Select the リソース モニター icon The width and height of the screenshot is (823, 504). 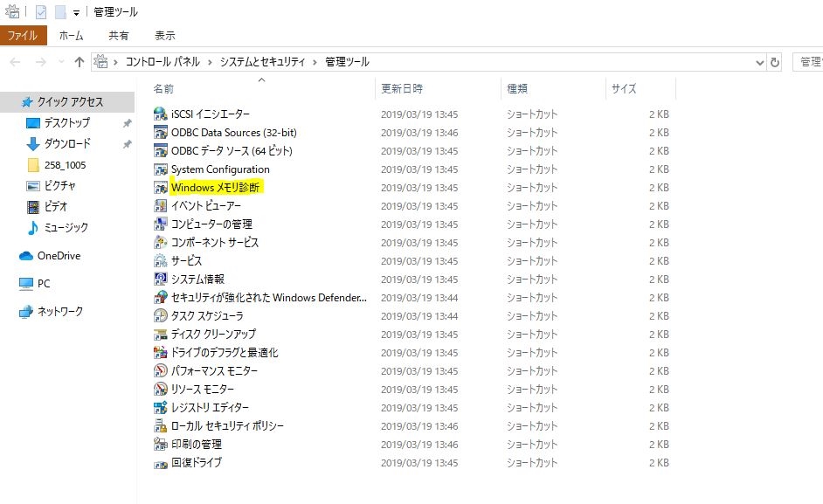coord(160,389)
